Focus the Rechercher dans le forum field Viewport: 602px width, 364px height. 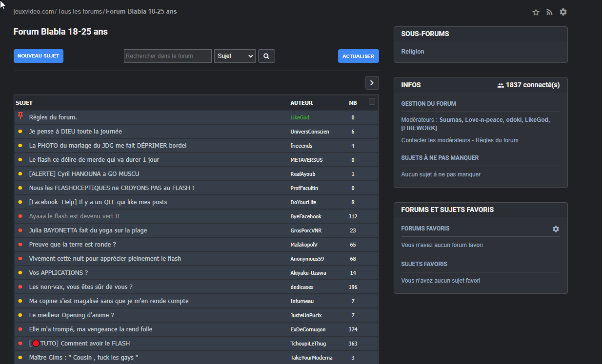tap(167, 56)
